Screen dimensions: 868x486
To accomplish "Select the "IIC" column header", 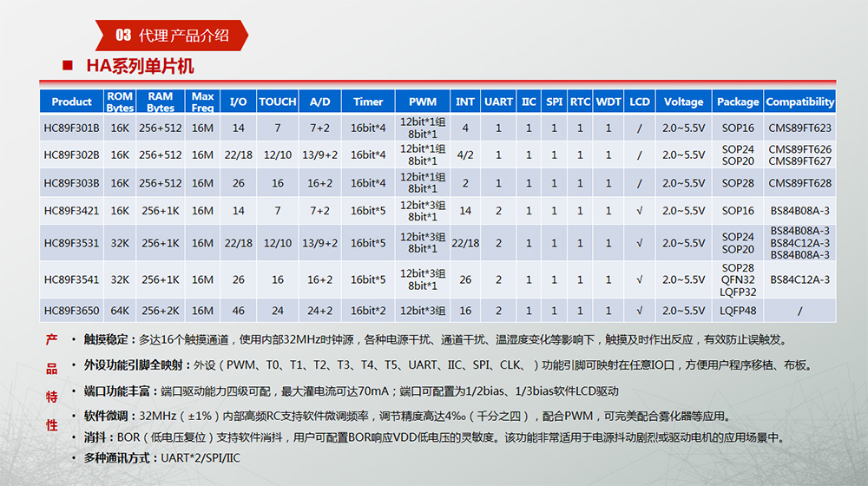I will tap(529, 102).
